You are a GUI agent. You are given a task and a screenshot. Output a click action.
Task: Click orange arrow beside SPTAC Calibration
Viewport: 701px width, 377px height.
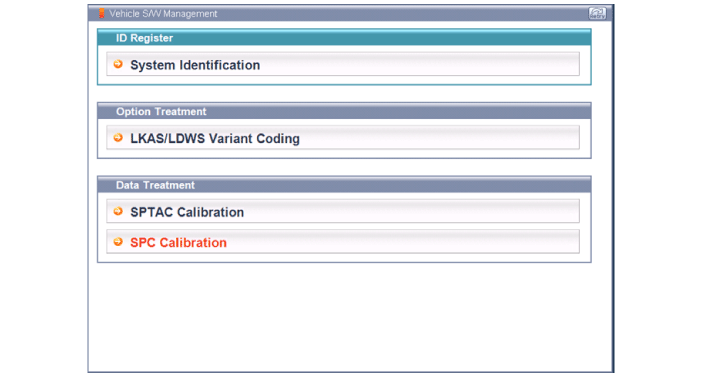[118, 211]
